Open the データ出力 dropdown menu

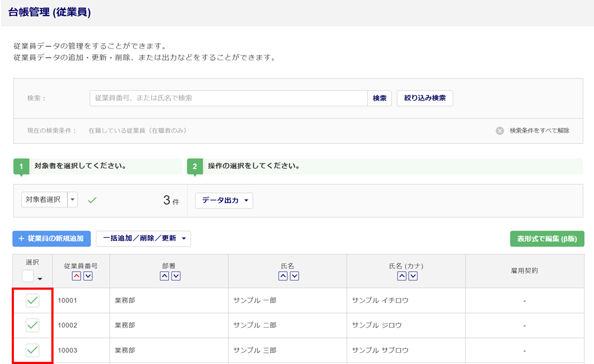tap(224, 200)
